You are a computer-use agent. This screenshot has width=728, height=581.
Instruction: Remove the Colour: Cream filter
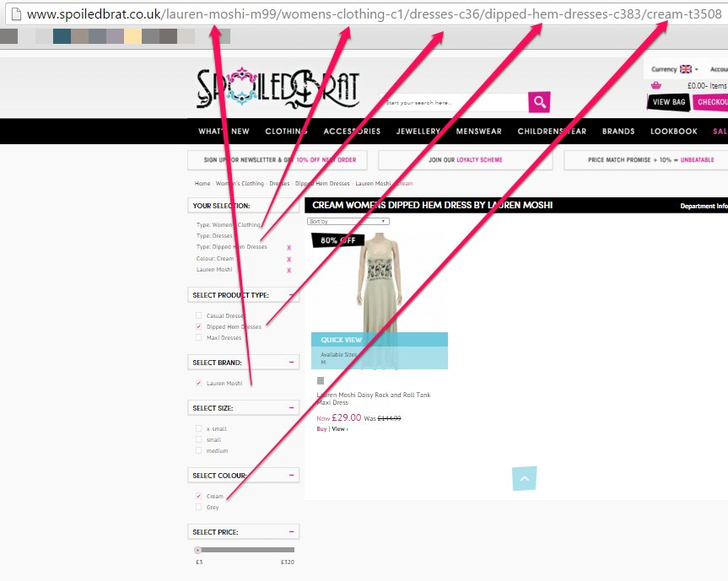[289, 260]
